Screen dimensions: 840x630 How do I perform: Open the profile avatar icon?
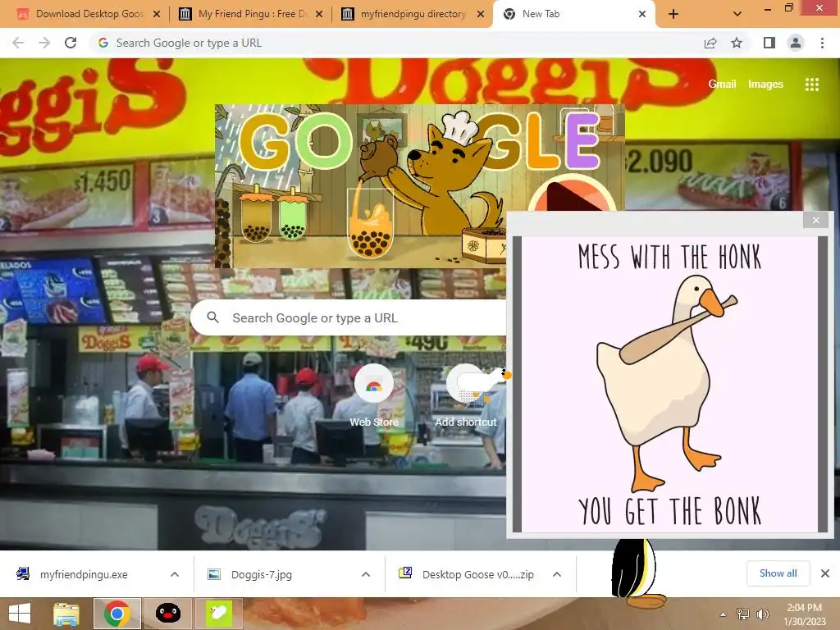[796, 43]
